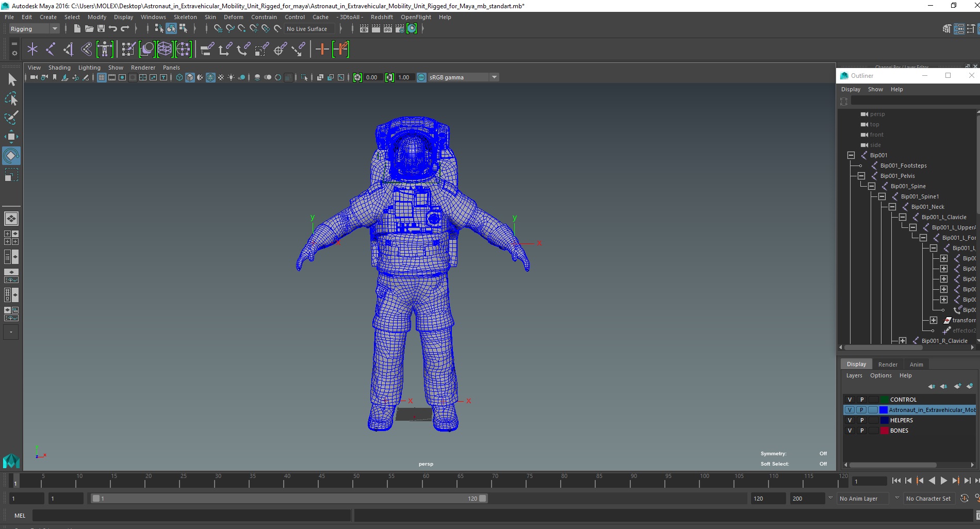Viewport: 980px width, 529px height.
Task: Click the HumanIK character figure icon
Action: 105,49
